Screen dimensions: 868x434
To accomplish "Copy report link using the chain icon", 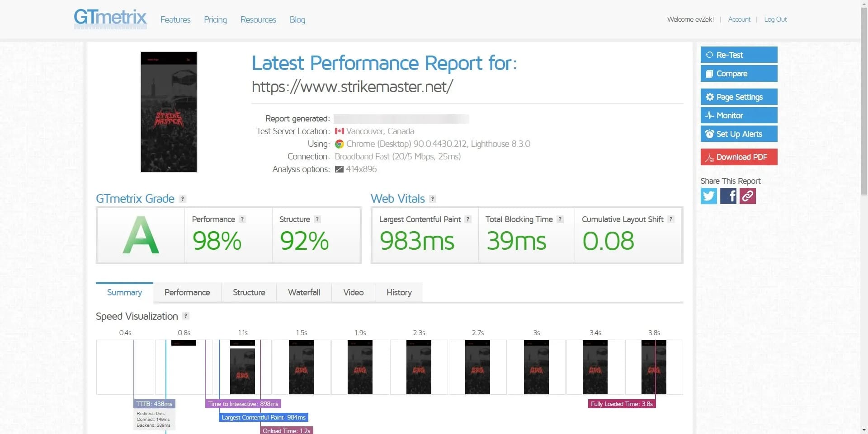I will (747, 196).
